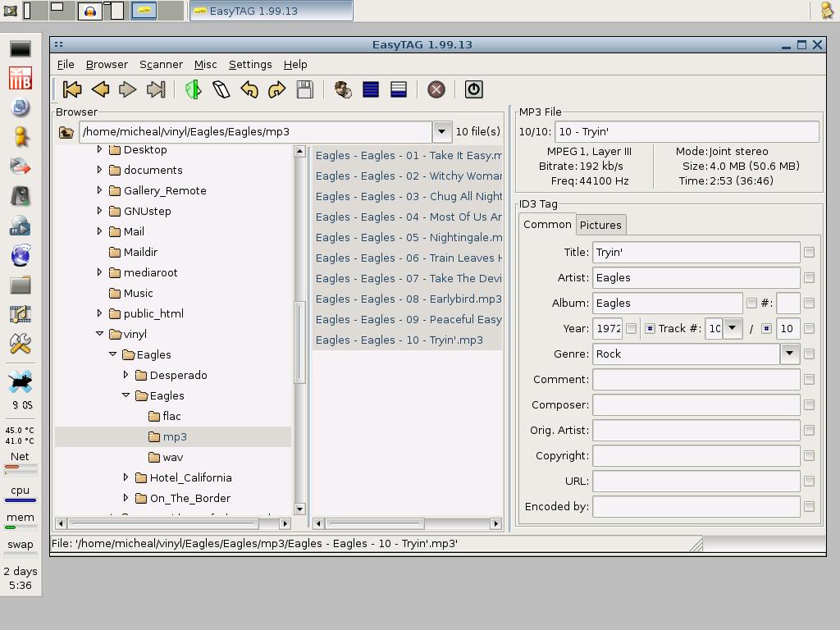
Task: Click the undo arrow toolbar icon
Action: coord(249,89)
